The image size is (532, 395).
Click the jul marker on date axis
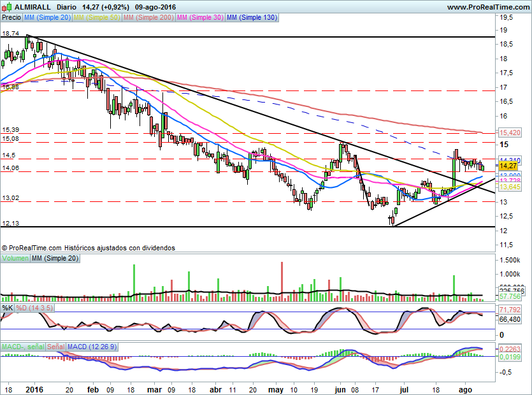tap(404, 390)
